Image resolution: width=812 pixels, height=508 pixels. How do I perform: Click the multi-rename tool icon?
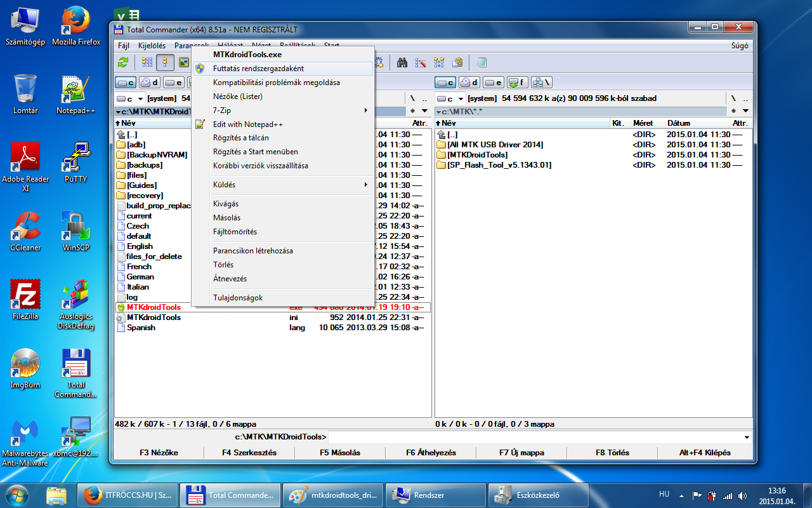(x=420, y=62)
